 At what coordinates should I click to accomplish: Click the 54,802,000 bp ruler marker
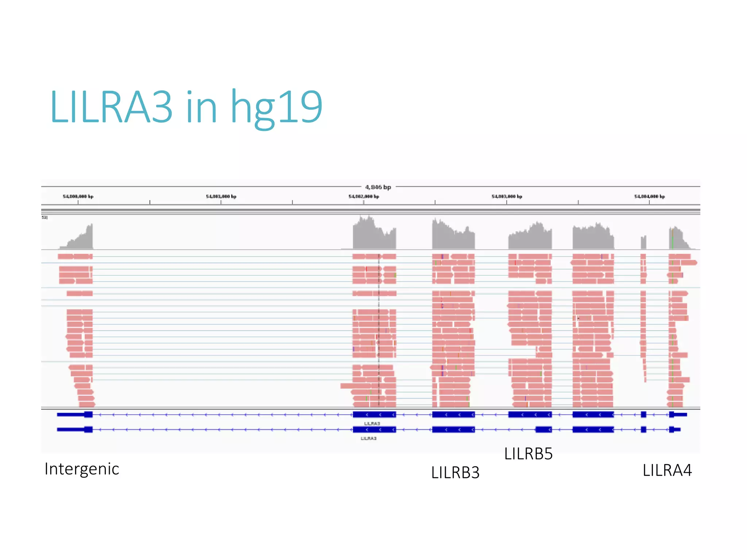[364, 197]
